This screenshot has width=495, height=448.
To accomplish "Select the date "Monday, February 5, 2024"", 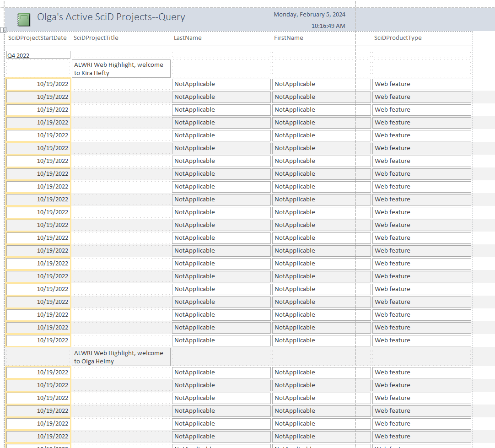I will pos(309,15).
